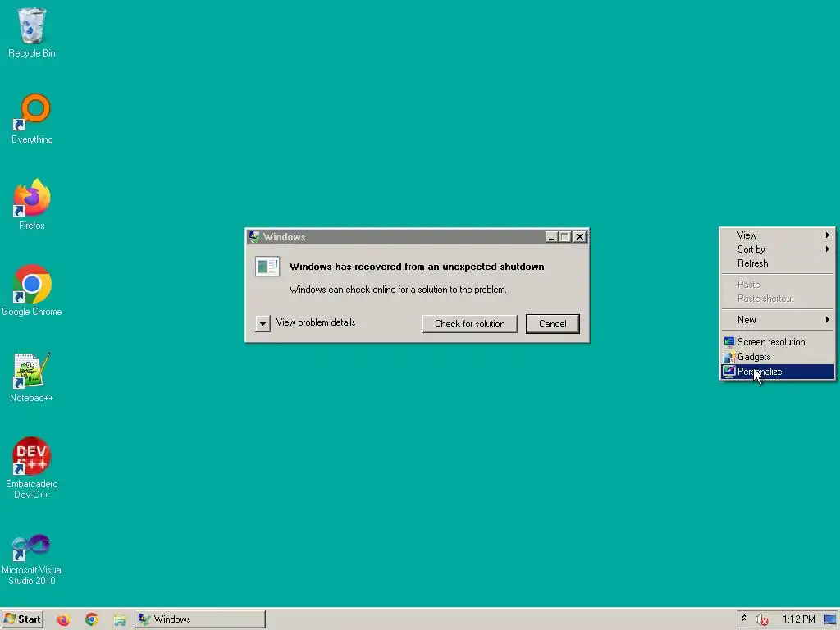This screenshot has height=630, width=840.
Task: Select the Notepad++ desktop shortcut
Action: click(x=32, y=377)
